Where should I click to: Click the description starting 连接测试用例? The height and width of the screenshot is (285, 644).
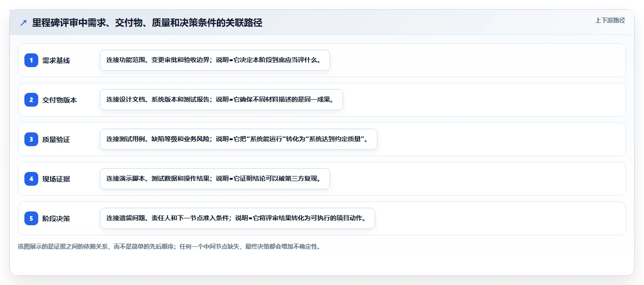[x=238, y=139]
